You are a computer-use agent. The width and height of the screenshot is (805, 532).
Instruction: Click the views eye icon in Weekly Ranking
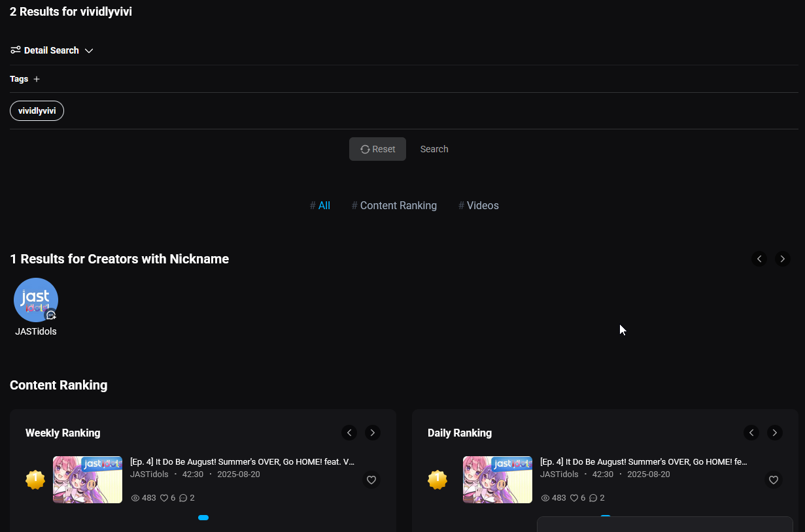[135, 498]
